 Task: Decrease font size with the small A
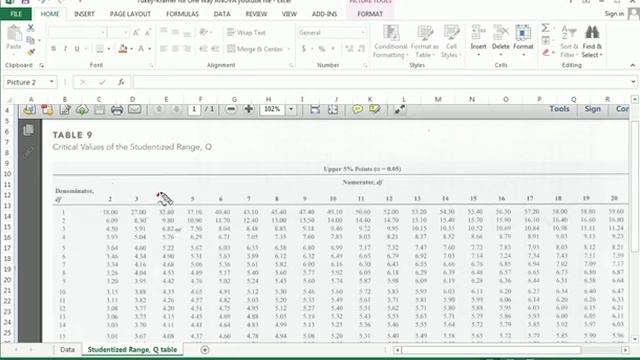pyautogui.click(x=148, y=32)
